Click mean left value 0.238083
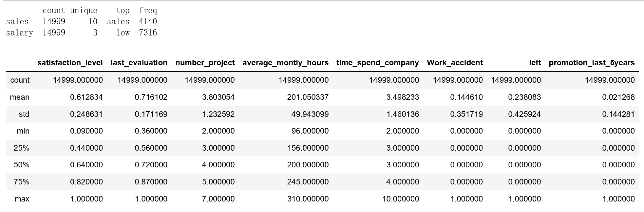Viewport: 644px width, 212px height. coord(524,97)
